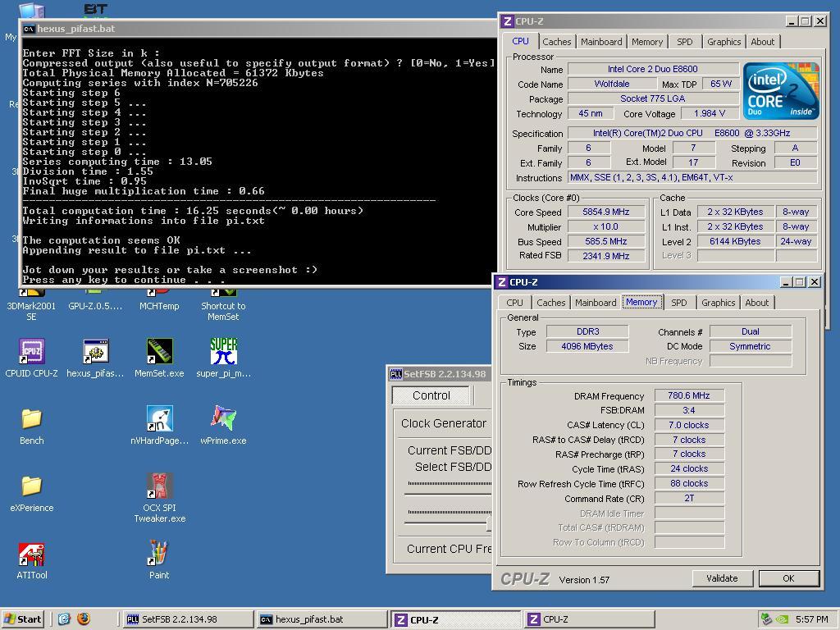The height and width of the screenshot is (630, 840).
Task: Click the Cycle Time 24 clocks value
Action: [689, 468]
